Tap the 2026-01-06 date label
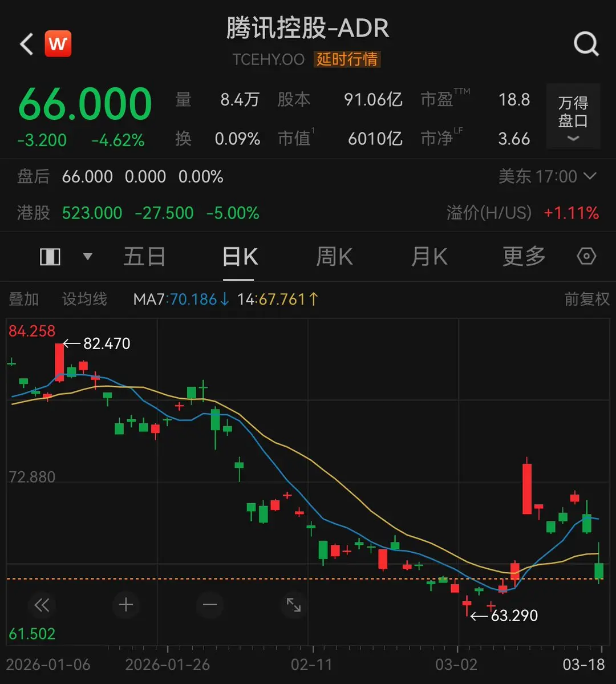This screenshot has height=684, width=616. click(48, 665)
